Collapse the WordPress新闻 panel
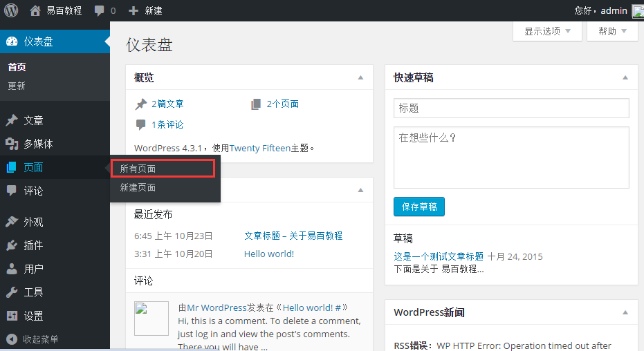 [x=625, y=312]
